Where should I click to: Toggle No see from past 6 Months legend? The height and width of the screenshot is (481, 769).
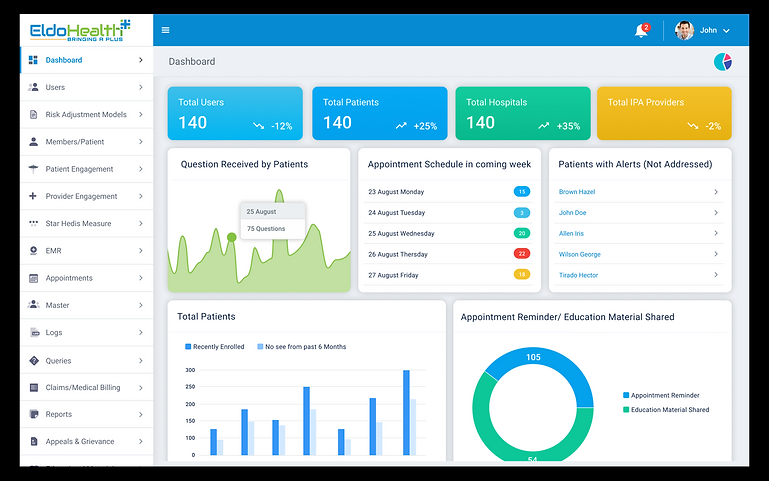(302, 347)
